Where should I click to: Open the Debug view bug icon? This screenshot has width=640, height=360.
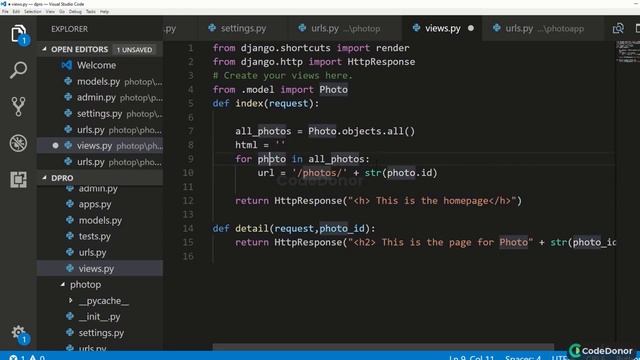point(18,143)
